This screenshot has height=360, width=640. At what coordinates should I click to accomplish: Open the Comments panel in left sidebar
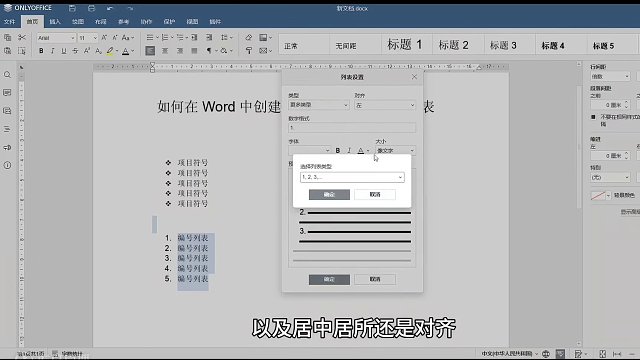click(x=7, y=93)
